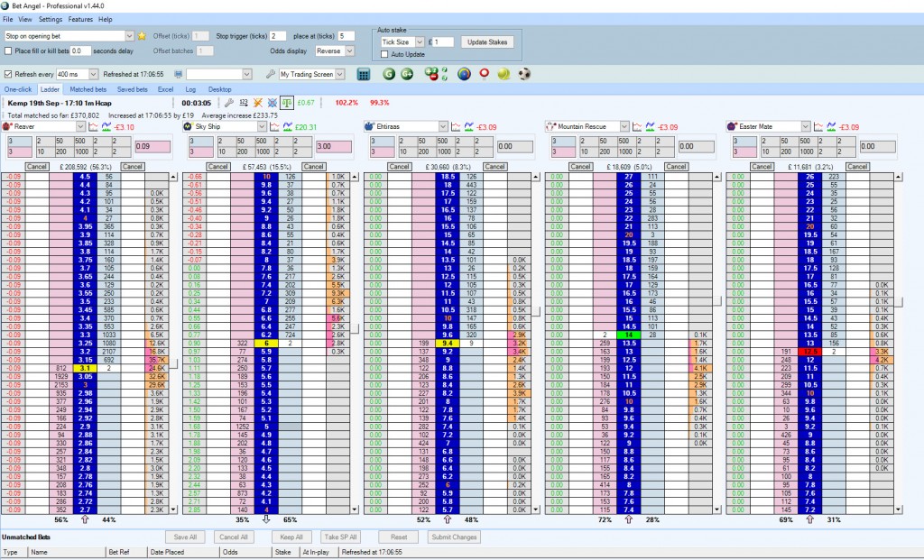Enable Place fill or kill bets checkbox
Screen dimensions: 924x560
tap(8, 51)
